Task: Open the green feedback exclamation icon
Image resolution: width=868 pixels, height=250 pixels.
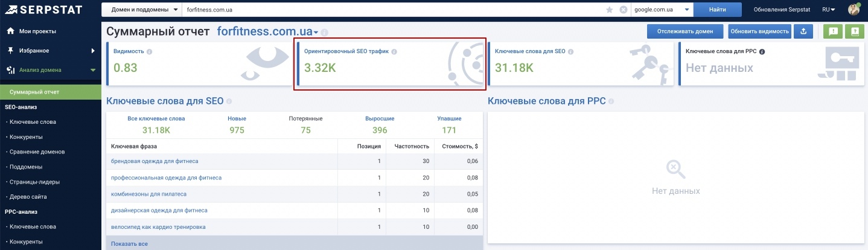Action: coord(832,31)
